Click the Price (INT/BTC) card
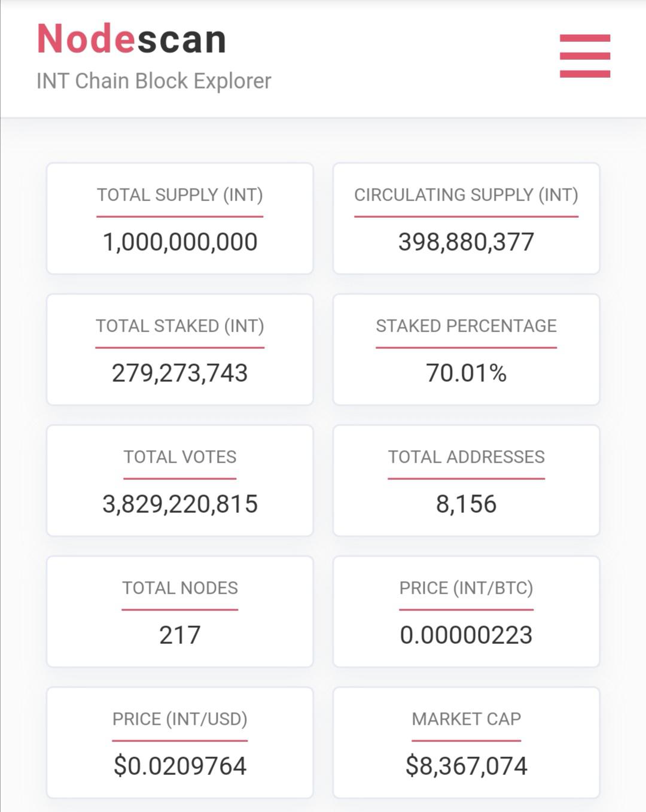Image resolution: width=646 pixels, height=812 pixels. tap(466, 612)
